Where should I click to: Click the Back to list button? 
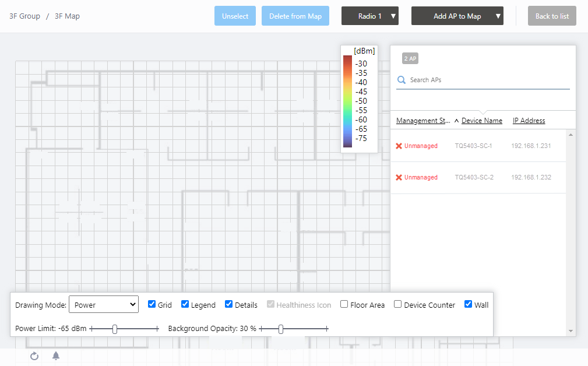tap(551, 16)
